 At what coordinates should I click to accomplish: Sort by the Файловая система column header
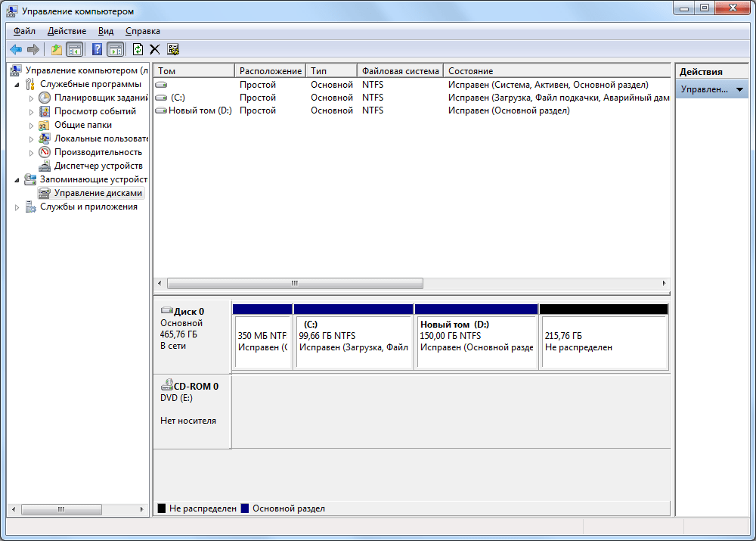pyautogui.click(x=400, y=71)
